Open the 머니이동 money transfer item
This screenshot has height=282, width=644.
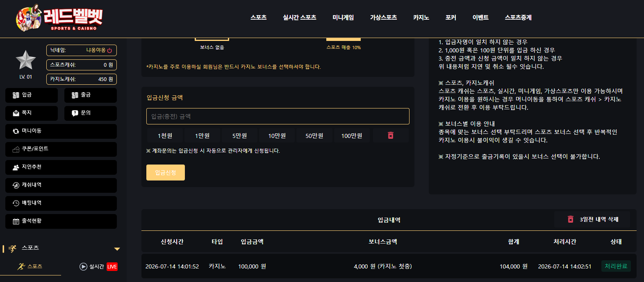point(61,131)
